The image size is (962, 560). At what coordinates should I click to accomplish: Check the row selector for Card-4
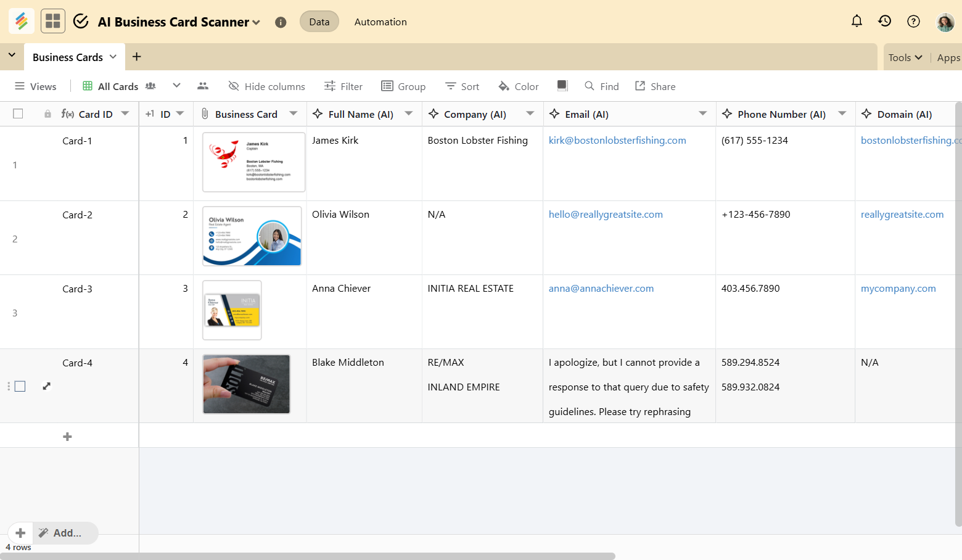coord(20,386)
